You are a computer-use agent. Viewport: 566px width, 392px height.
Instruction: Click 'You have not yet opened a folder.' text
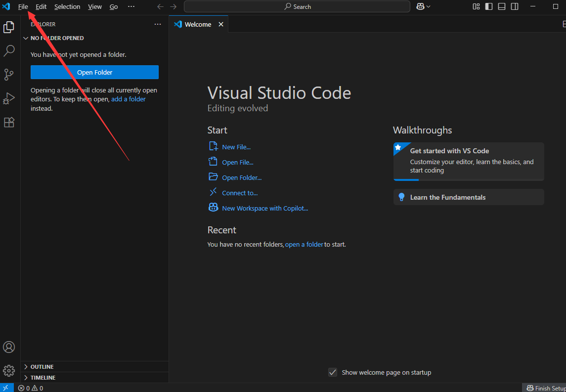coord(78,55)
